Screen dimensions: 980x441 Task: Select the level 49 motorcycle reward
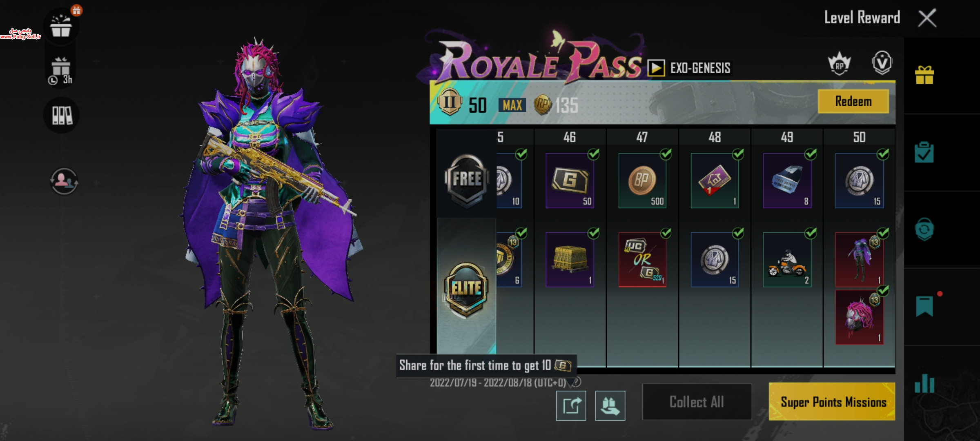click(787, 260)
